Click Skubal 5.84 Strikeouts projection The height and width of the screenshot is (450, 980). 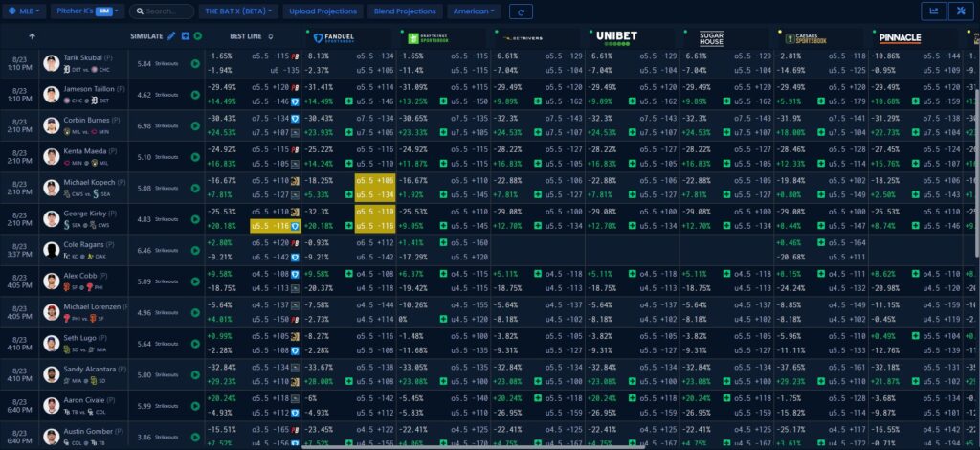pos(160,63)
